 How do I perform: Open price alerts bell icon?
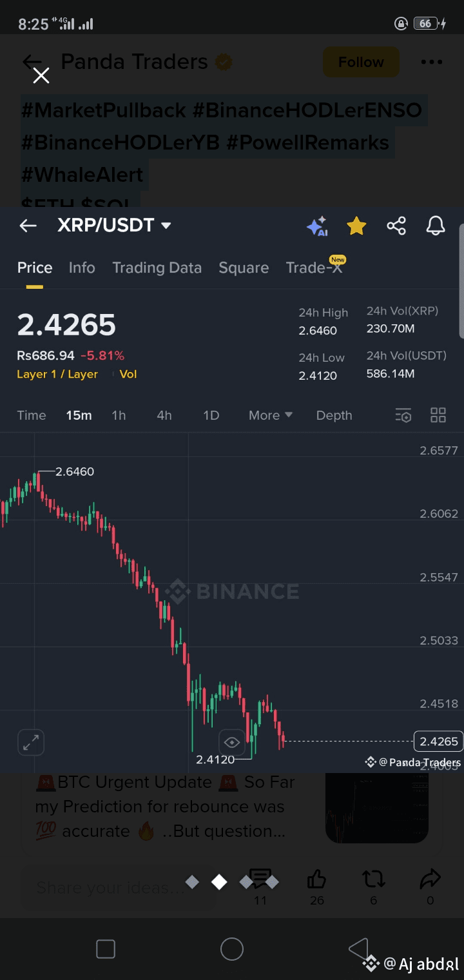point(436,226)
